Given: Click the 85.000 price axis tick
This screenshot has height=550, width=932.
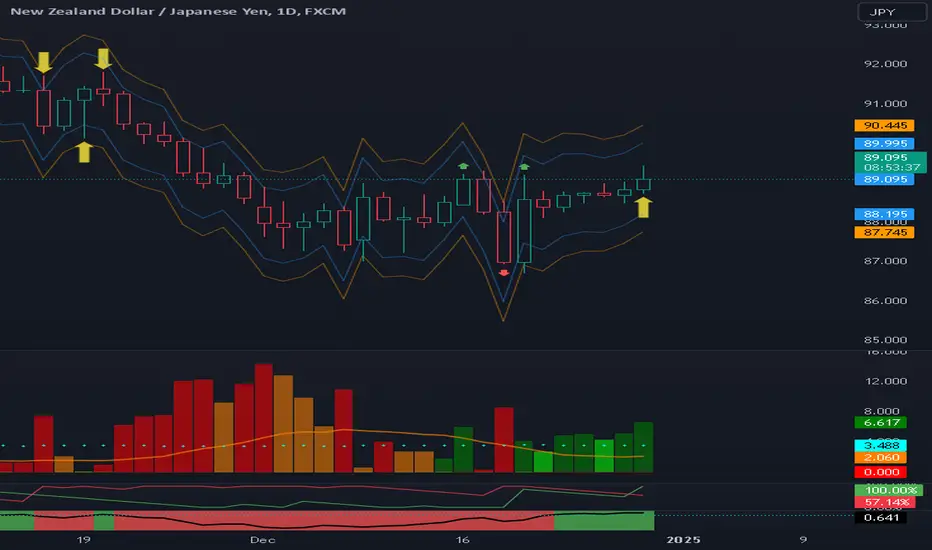Looking at the screenshot, I should tap(885, 340).
